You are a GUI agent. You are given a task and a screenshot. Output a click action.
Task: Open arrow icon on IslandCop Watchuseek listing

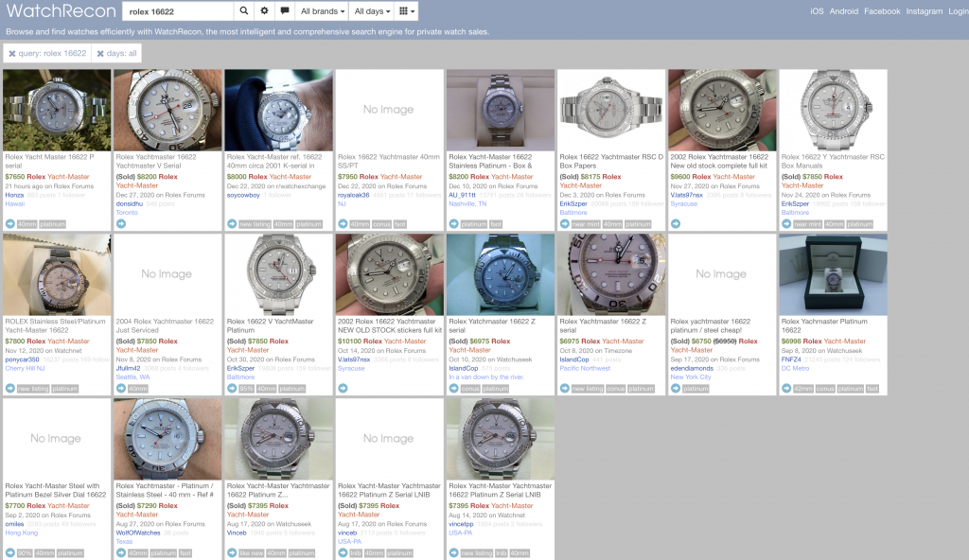pos(453,388)
